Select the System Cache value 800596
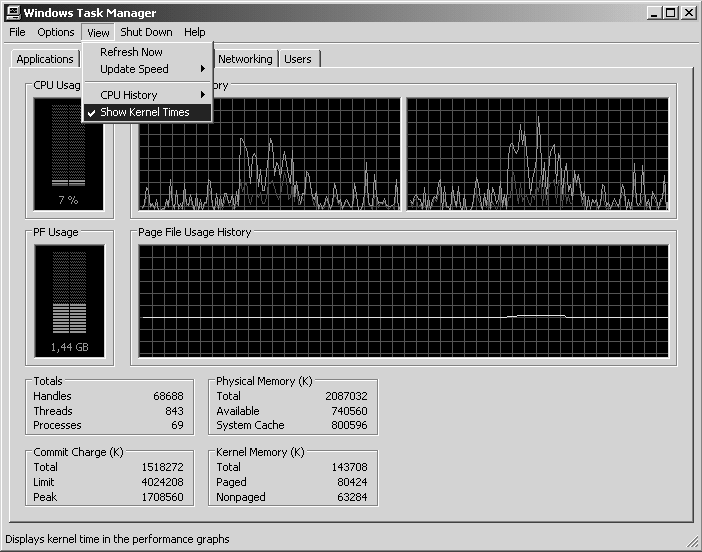 coord(349,425)
